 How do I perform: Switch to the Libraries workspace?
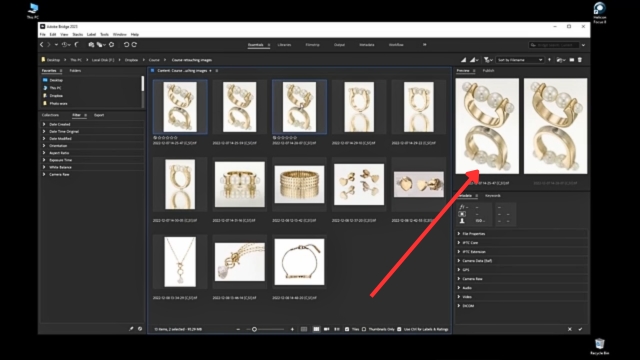(x=284, y=45)
